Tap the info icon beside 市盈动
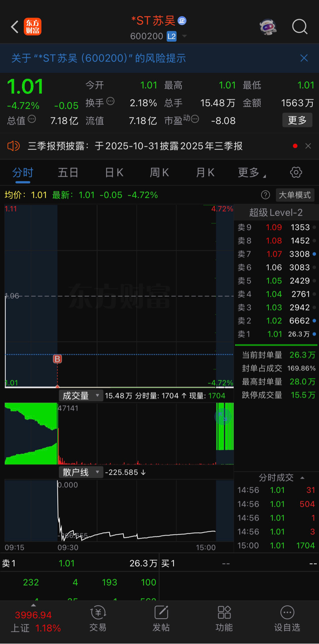The height and width of the screenshot is (644, 319). click(194, 120)
